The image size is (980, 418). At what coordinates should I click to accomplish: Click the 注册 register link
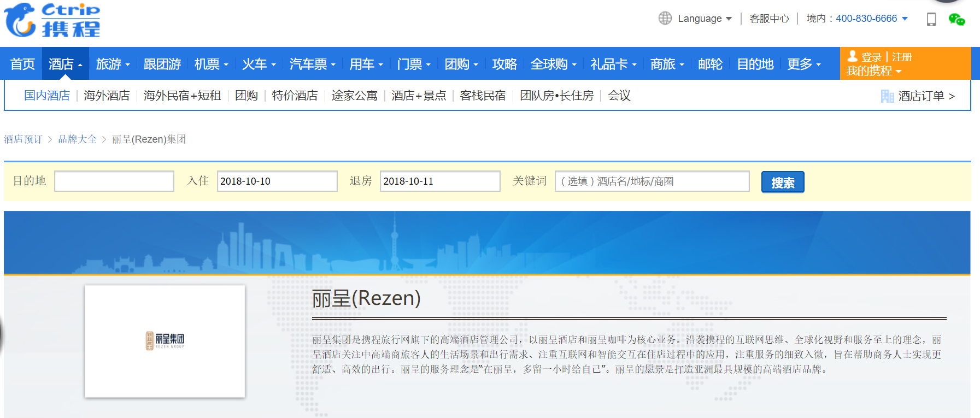click(902, 57)
